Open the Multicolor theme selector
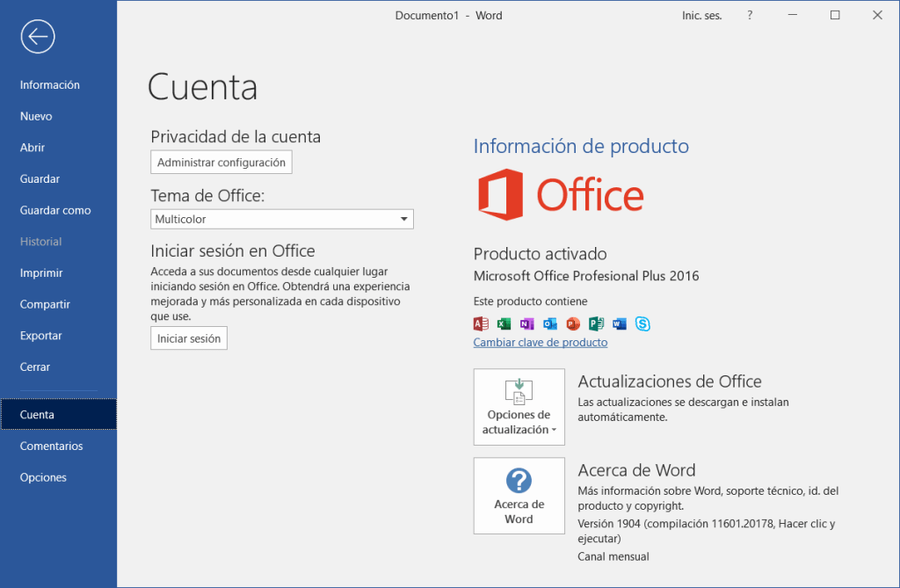 click(281, 219)
